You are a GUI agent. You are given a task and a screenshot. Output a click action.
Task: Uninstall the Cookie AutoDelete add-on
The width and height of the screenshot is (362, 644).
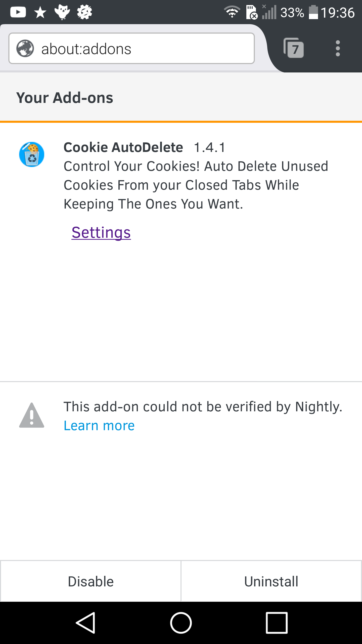tap(271, 581)
